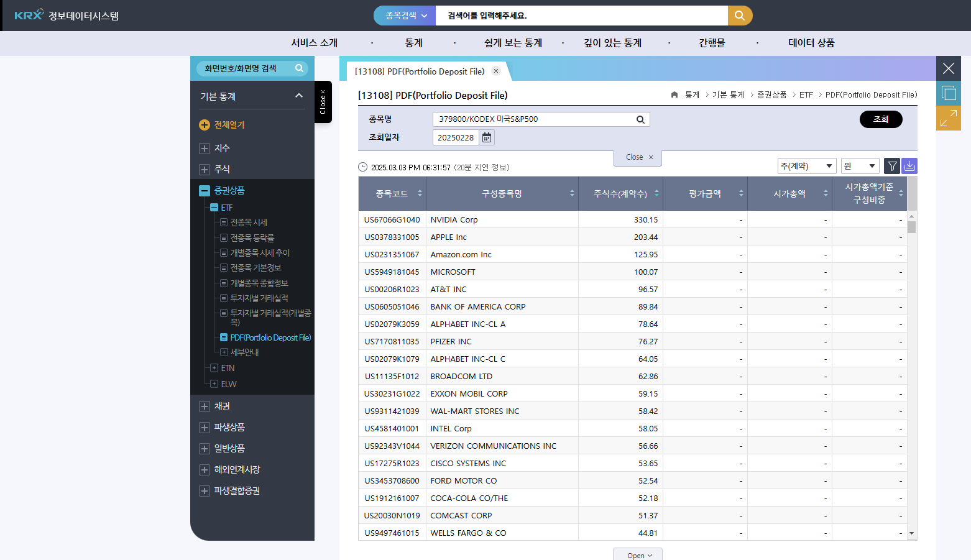The image size is (971, 560).
Task: Open the 쉽게 보는 통계 menu
Action: pyautogui.click(x=513, y=43)
